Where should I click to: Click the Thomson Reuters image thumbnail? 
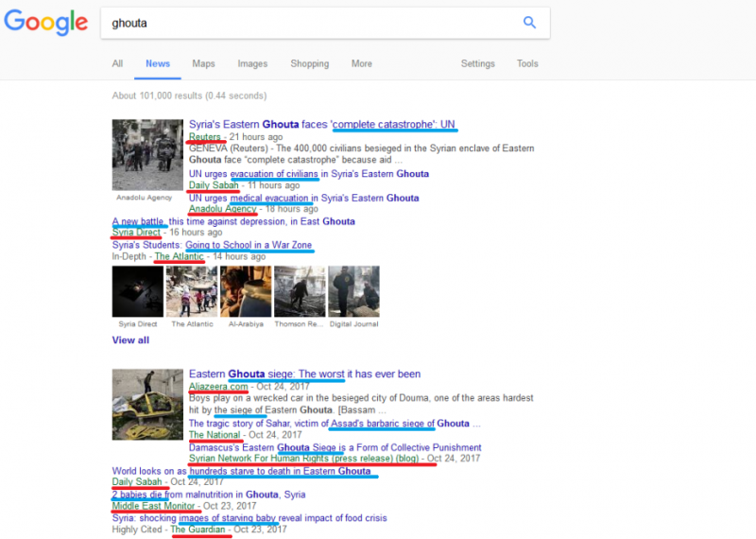click(x=300, y=291)
